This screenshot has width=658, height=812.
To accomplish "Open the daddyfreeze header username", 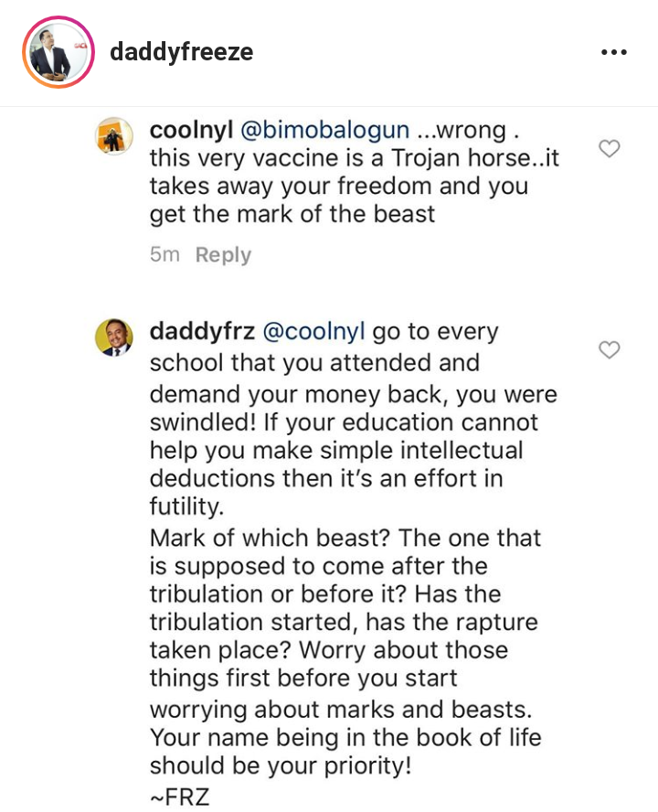I will (181, 52).
